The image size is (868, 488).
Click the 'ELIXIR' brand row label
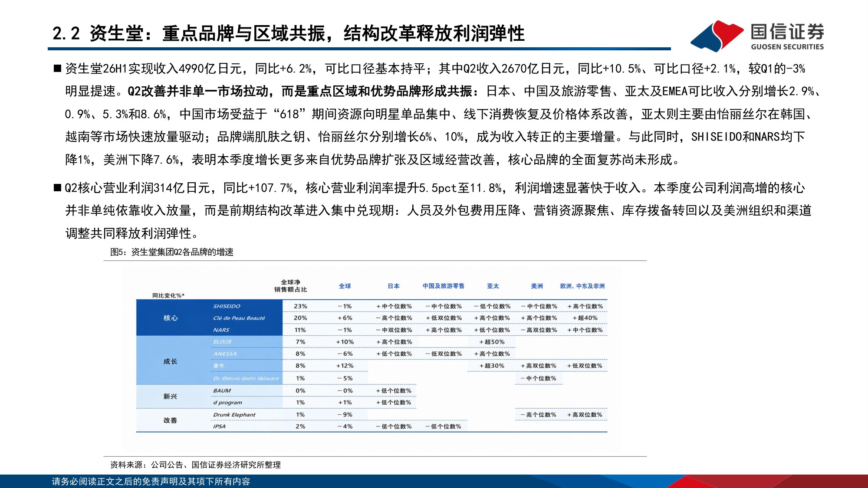pos(222,342)
